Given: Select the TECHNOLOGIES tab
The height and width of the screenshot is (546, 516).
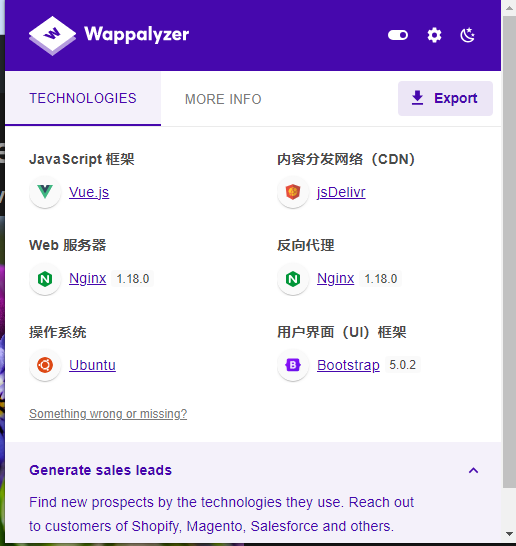Looking at the screenshot, I should (83, 98).
